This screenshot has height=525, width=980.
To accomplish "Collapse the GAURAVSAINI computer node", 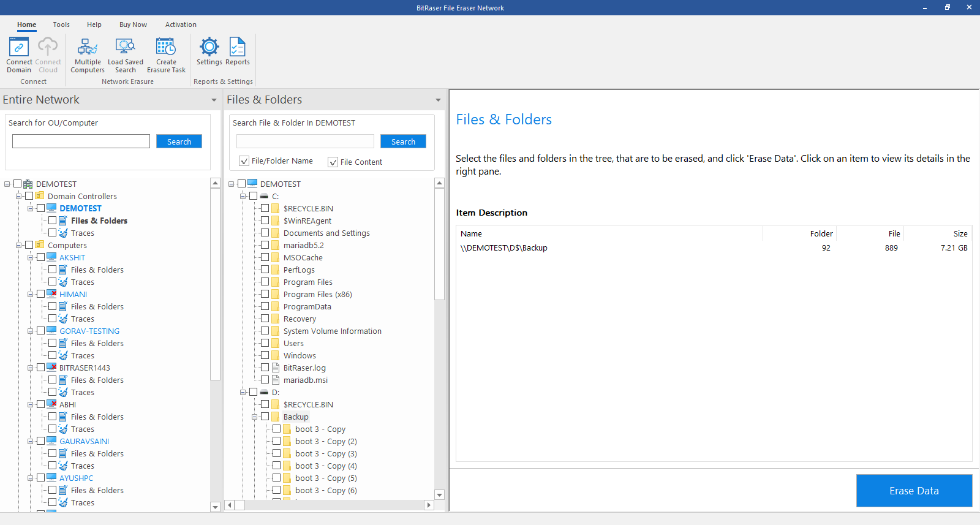I will 30,441.
